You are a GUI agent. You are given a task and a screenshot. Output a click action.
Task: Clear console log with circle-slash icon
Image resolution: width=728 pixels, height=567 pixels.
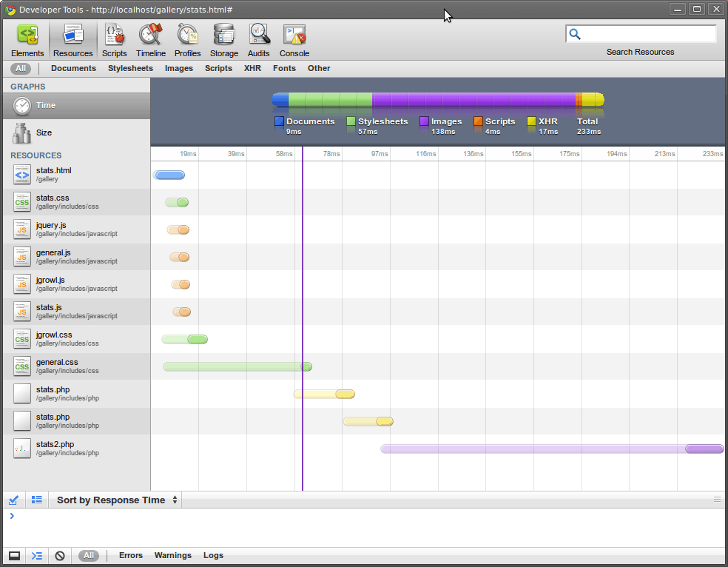60,555
